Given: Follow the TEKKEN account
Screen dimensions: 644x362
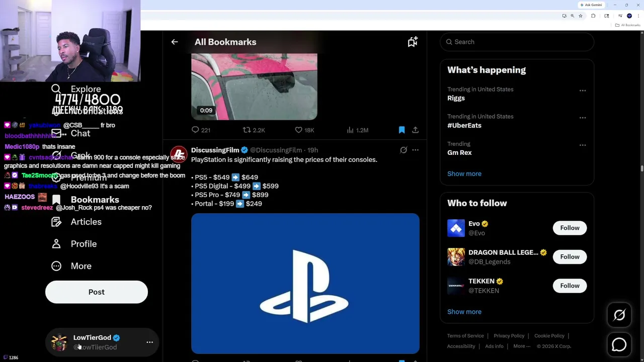Looking at the screenshot, I should click(x=570, y=286).
